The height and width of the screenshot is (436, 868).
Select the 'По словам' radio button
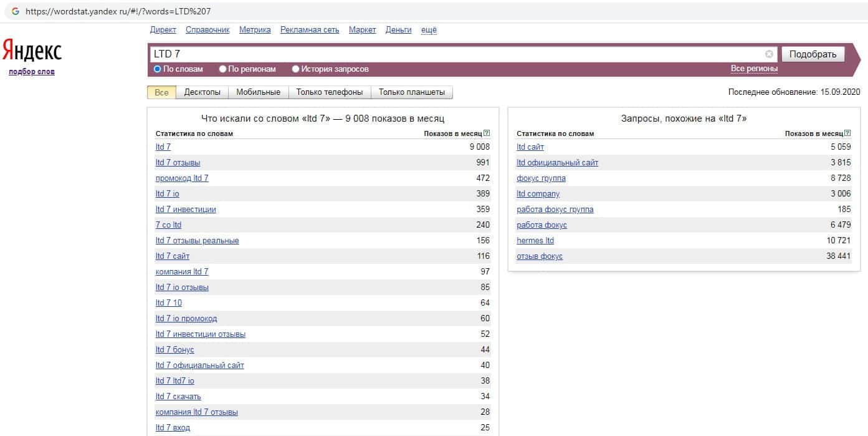[158, 69]
